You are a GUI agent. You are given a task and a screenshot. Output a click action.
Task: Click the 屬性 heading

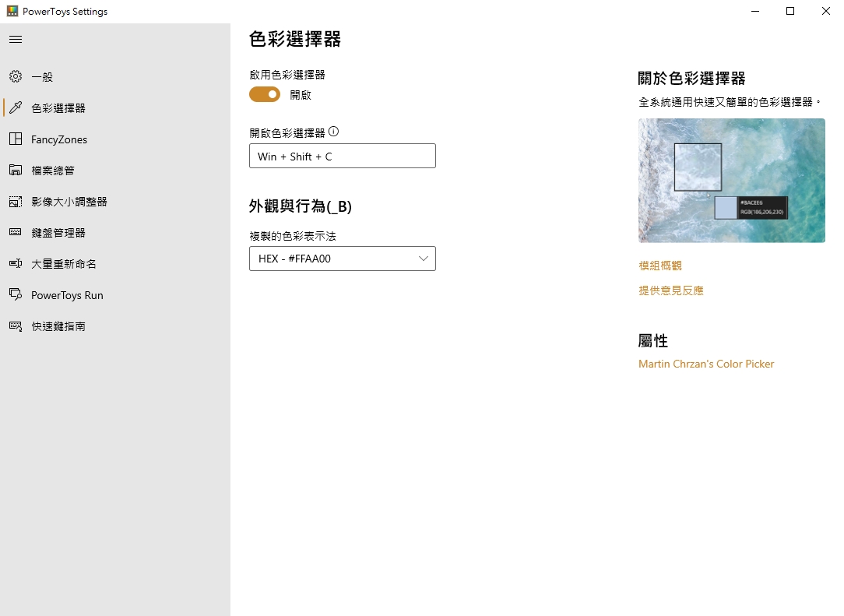click(x=653, y=341)
